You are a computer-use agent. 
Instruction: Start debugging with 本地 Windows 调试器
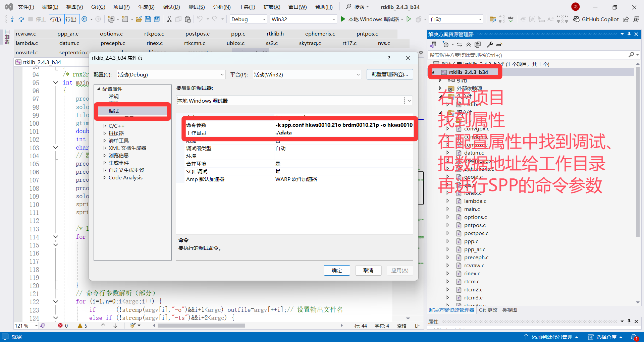[x=372, y=19]
